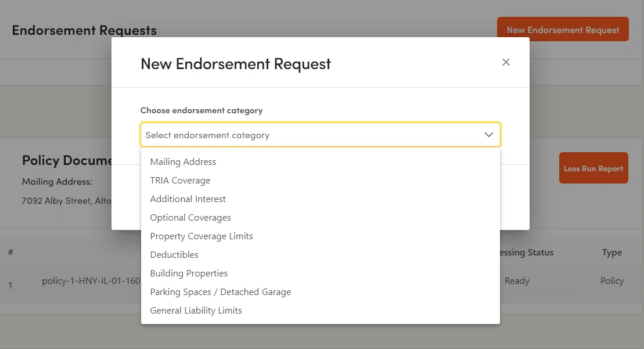The width and height of the screenshot is (644, 349).
Task: Select TRIA Coverage category
Action: (x=180, y=180)
